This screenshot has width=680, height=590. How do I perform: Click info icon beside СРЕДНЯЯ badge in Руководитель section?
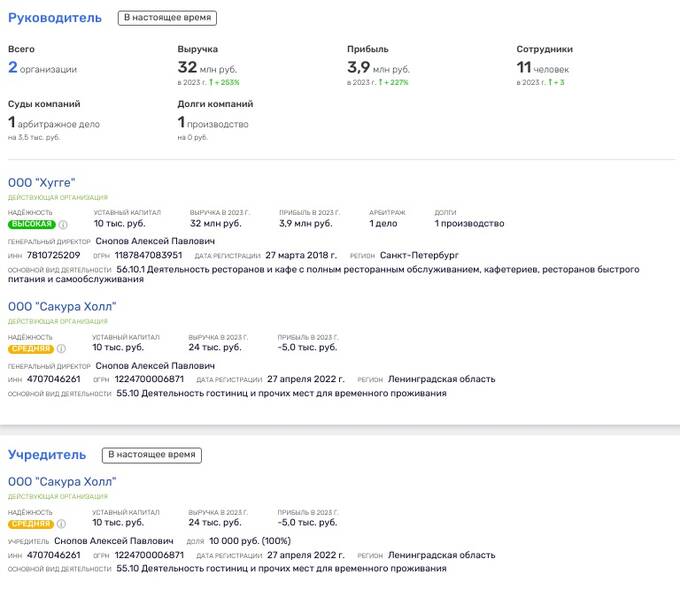(x=62, y=348)
